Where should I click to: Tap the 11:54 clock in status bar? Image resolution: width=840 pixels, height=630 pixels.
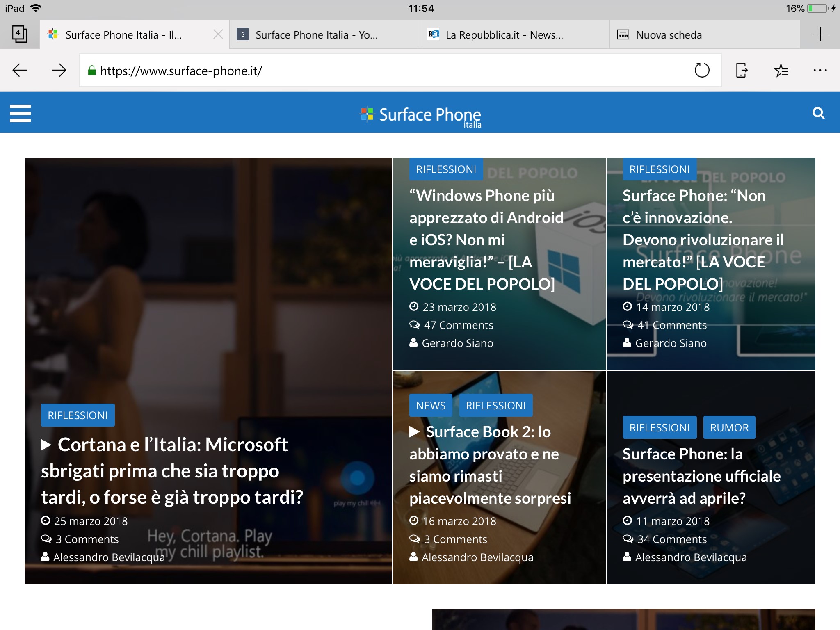[421, 9]
